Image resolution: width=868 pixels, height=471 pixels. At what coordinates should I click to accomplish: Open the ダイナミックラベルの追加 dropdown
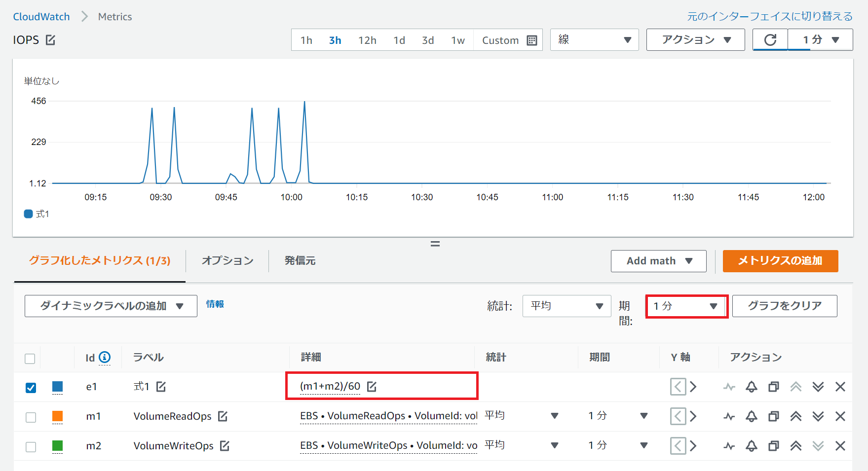111,306
